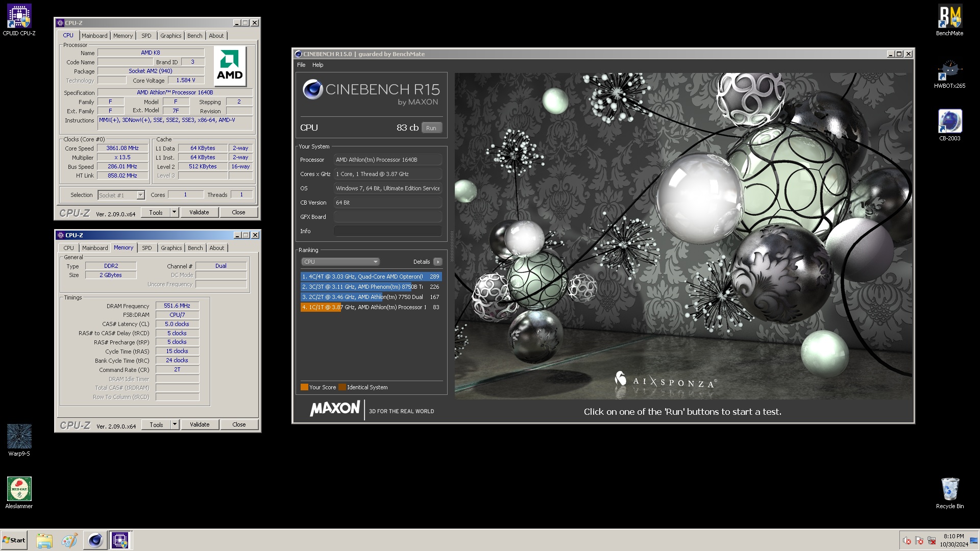Switch to CPU tab in bottom CPU-Z
Viewport: 980px width, 551px height.
click(x=68, y=248)
